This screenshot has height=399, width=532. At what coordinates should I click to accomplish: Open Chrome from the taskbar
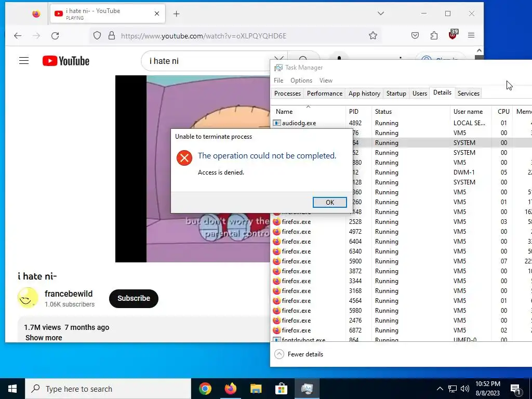205,389
